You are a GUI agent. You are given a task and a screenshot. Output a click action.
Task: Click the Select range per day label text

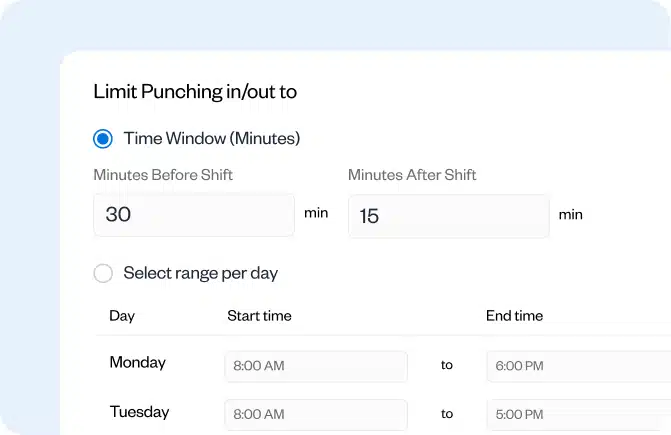tap(201, 273)
